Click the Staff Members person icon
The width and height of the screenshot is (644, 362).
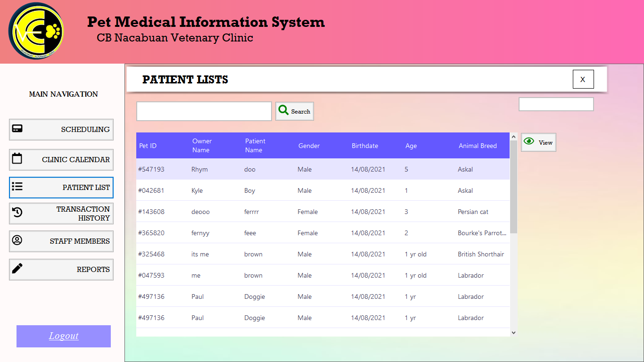tap(17, 240)
